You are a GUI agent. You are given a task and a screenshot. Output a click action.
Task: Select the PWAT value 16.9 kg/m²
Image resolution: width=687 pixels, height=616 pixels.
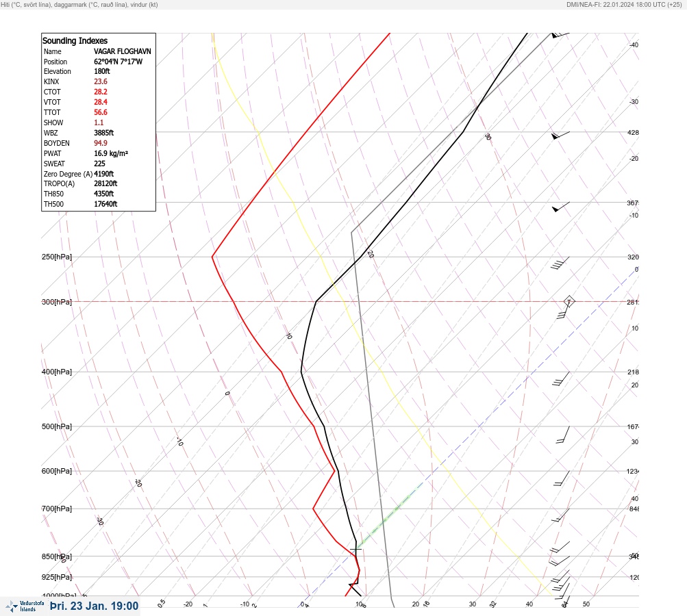[111, 153]
